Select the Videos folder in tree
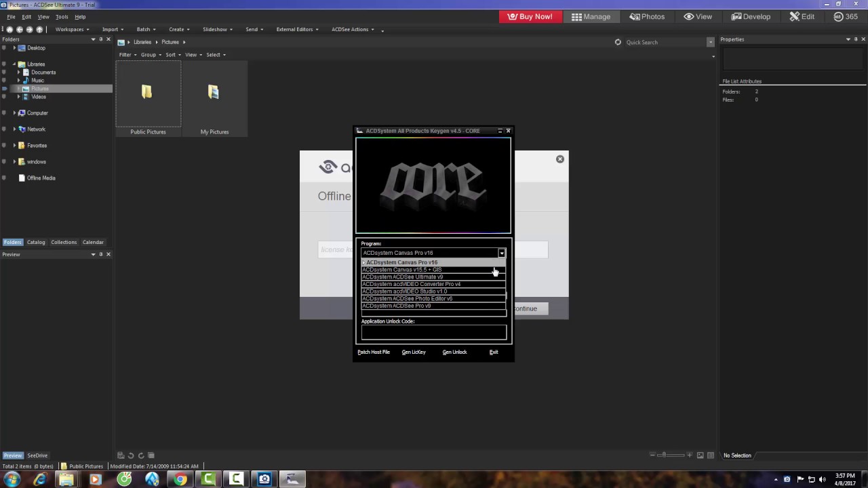Screen dimensions: 868x488 [39, 97]
